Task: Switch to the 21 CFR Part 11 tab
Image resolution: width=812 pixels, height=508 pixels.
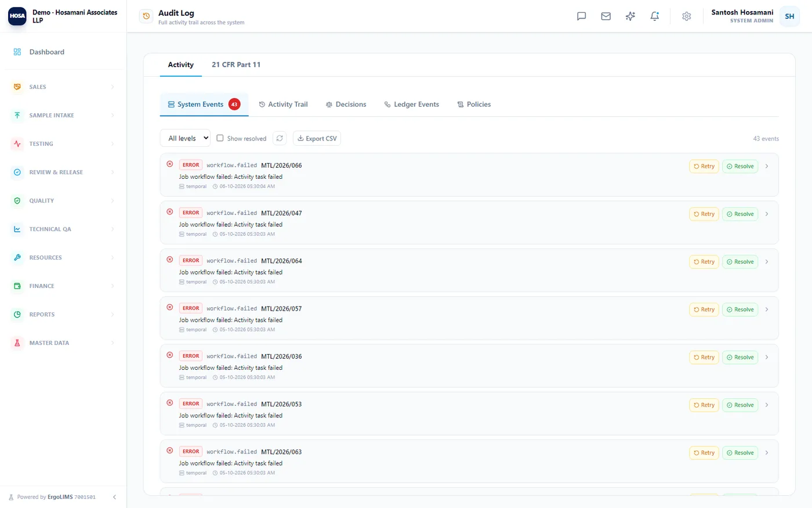Action: [236, 64]
